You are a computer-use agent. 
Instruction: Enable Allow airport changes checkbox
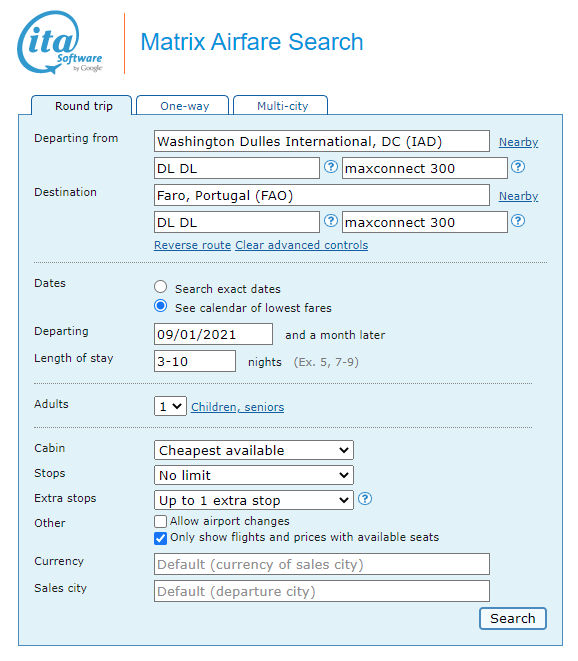(x=160, y=521)
